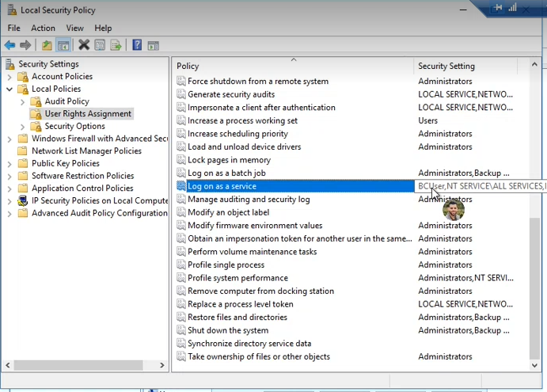
Task: Select the Lock pages in memory policy
Action: (229, 160)
